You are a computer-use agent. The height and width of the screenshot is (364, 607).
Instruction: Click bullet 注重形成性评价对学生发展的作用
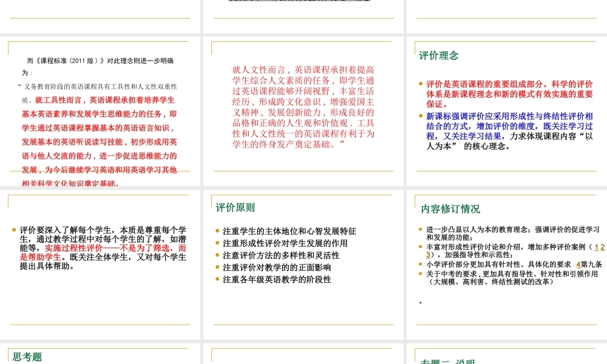point(285,243)
